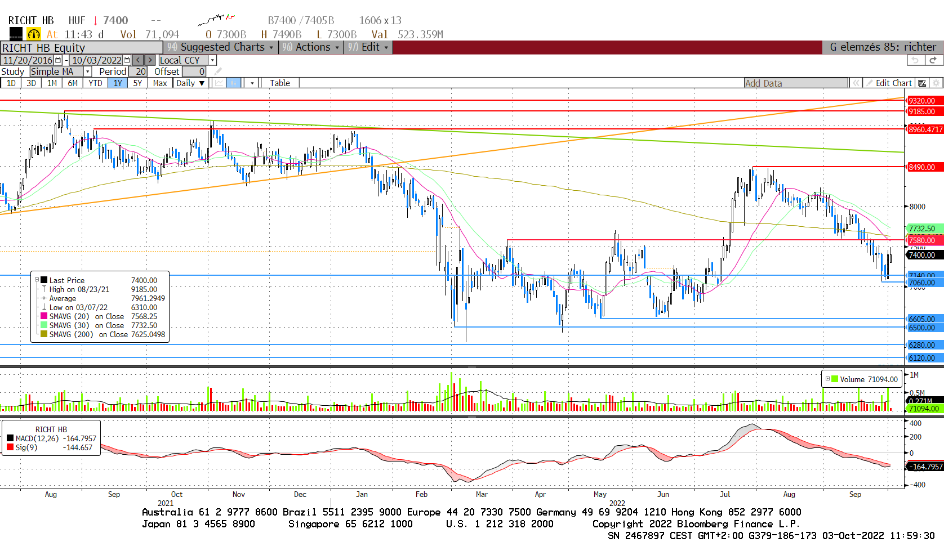Open start date calendar picker
The height and width of the screenshot is (560, 944).
58,60
